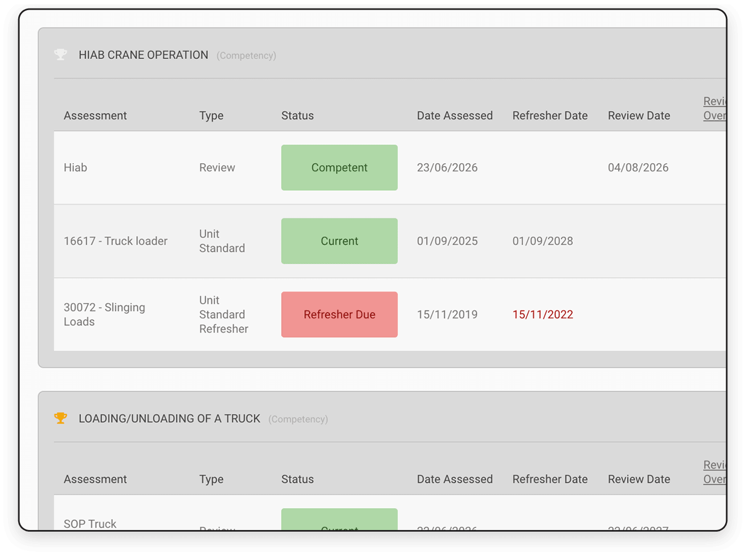Click Review Date header in Hiab Crane table
This screenshot has height=560, width=745.
tap(639, 116)
